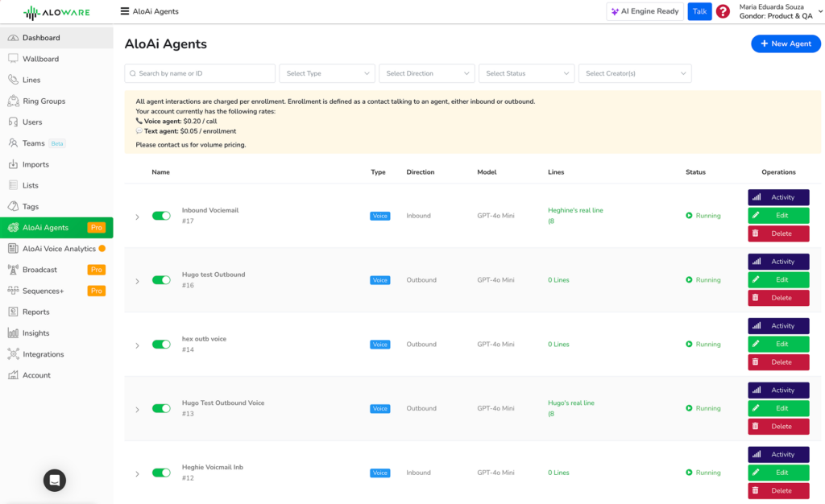Disable the Inbound Vociemail agent toggle
The width and height of the screenshot is (825, 504).
(161, 216)
